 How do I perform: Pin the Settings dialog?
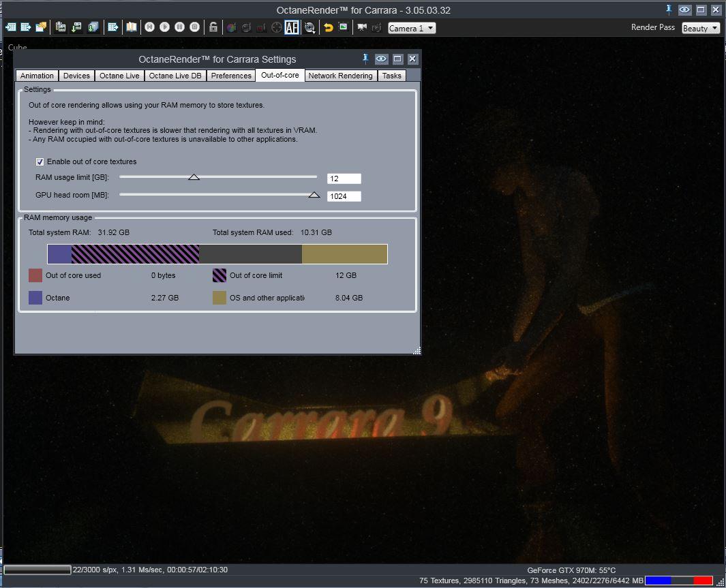pyautogui.click(x=365, y=59)
